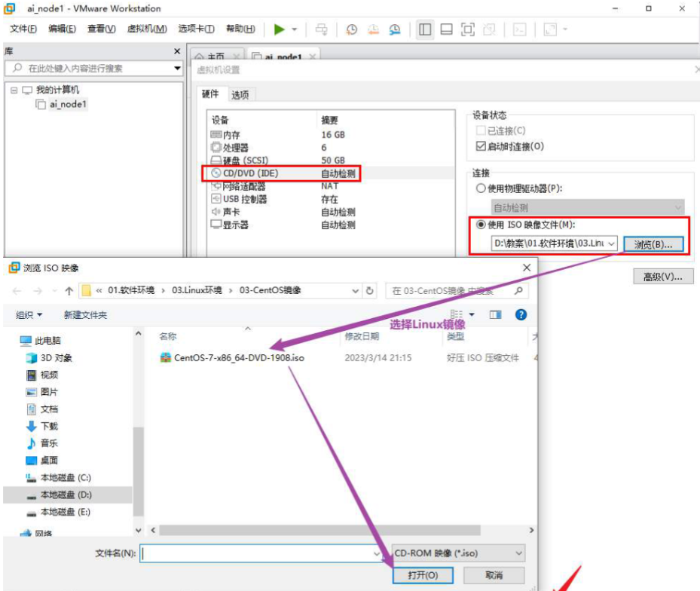Expand the address bar history dropdown
This screenshot has width=700, height=591.
(x=356, y=291)
